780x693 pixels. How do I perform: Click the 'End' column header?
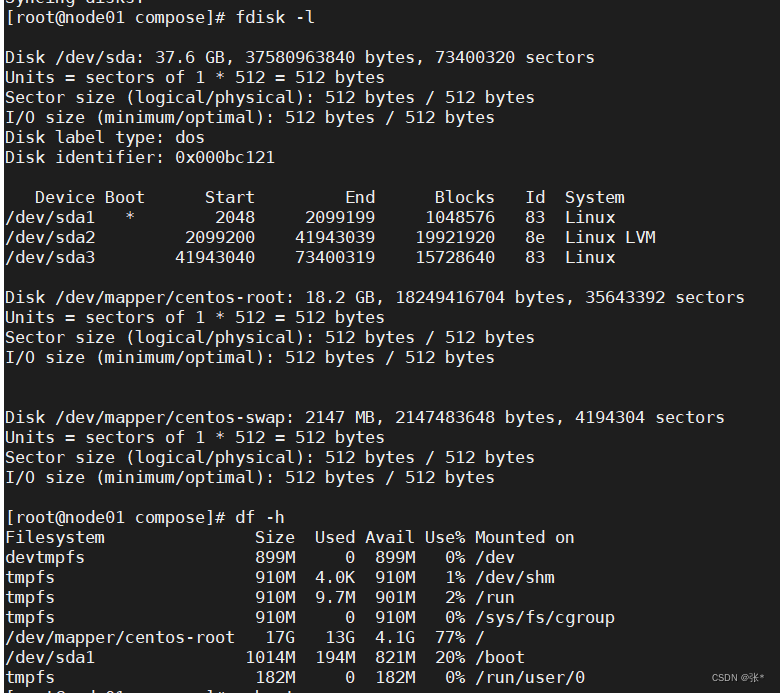pyautogui.click(x=360, y=198)
